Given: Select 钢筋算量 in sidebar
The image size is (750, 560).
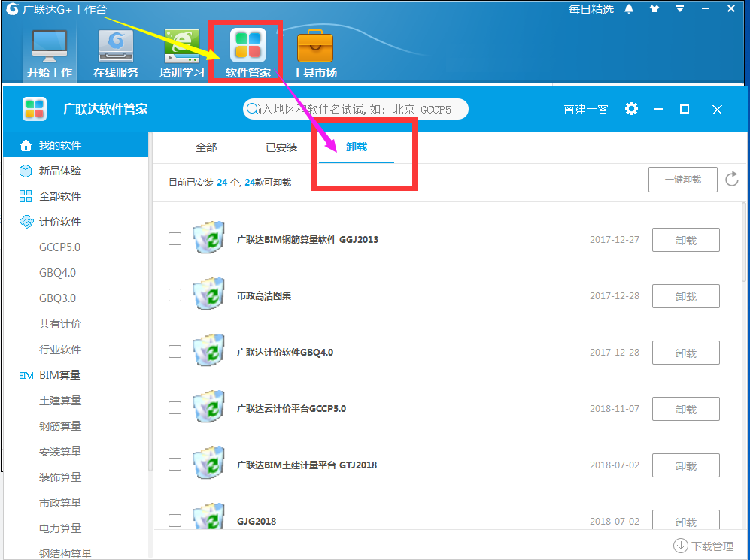Looking at the screenshot, I should (59, 425).
